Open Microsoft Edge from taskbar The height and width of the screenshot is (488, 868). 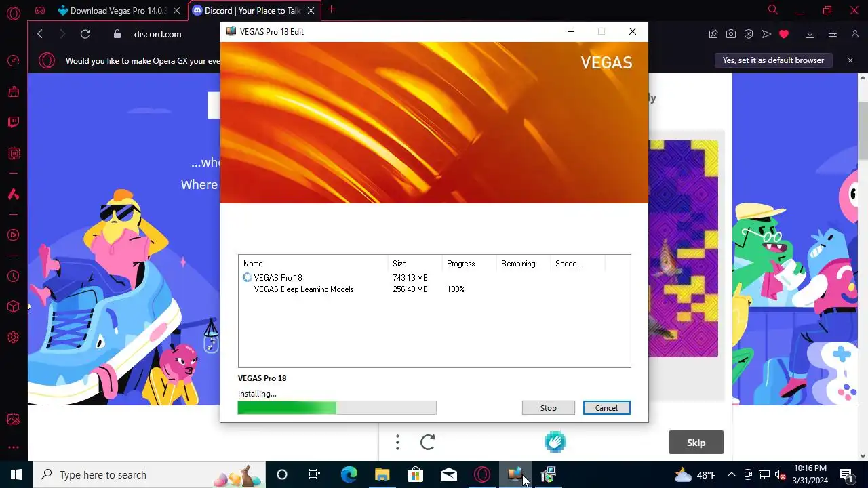pyautogui.click(x=349, y=474)
